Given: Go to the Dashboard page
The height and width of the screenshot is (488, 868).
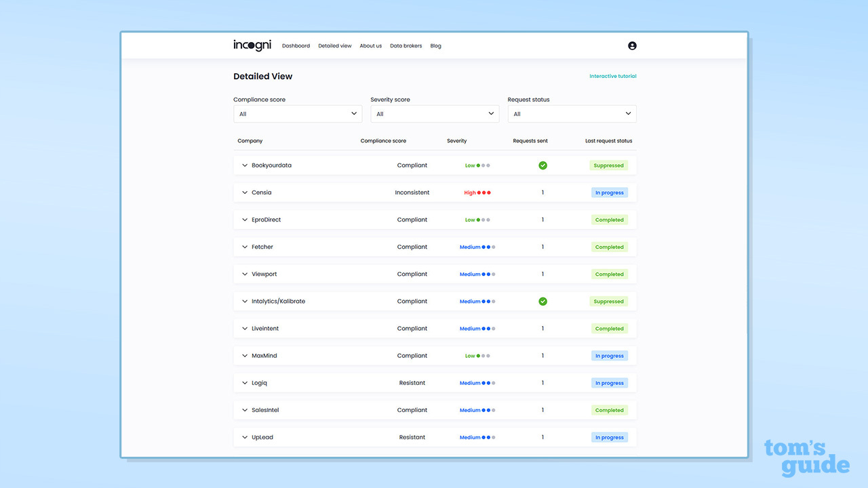Looking at the screenshot, I should tap(296, 46).
